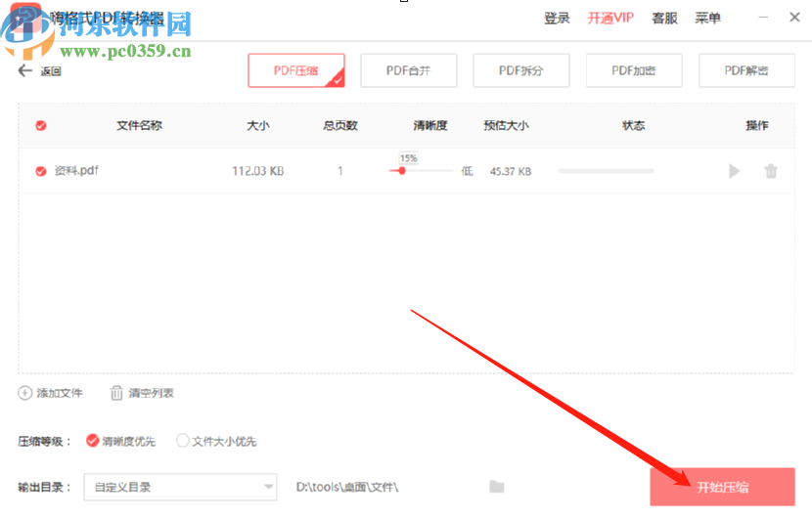Viewport: 812px width, 519px height.
Task: Browse output folder with the folder icon
Action: [x=496, y=487]
